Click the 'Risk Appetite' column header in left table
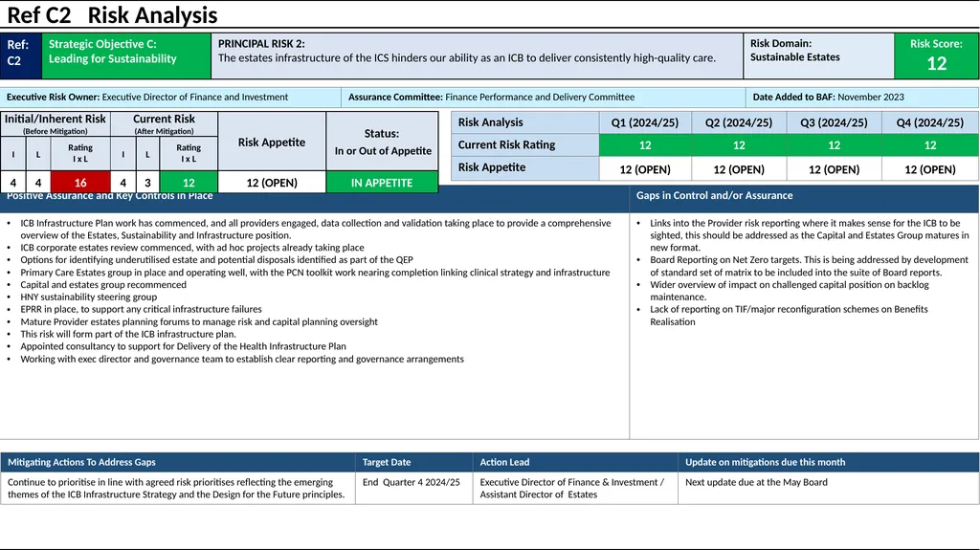The image size is (980, 550). pyautogui.click(x=272, y=142)
